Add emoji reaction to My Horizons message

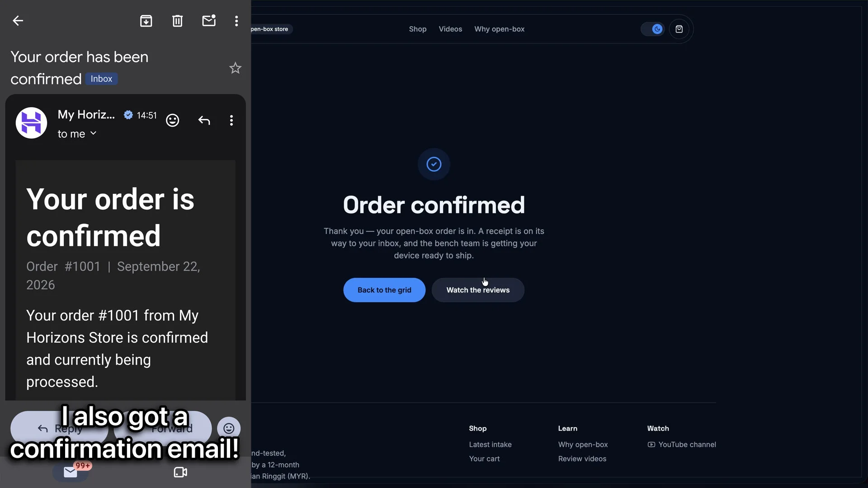172,120
